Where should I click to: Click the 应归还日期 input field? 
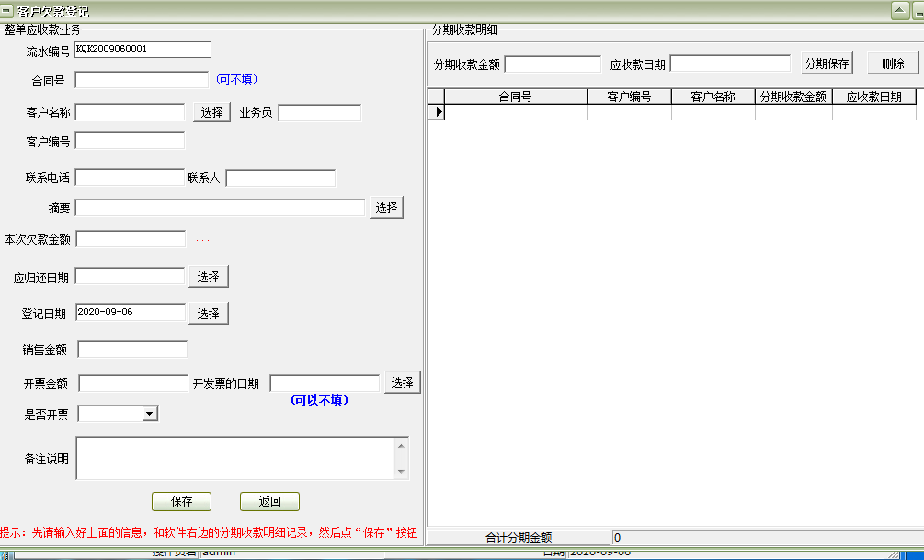[130, 277]
